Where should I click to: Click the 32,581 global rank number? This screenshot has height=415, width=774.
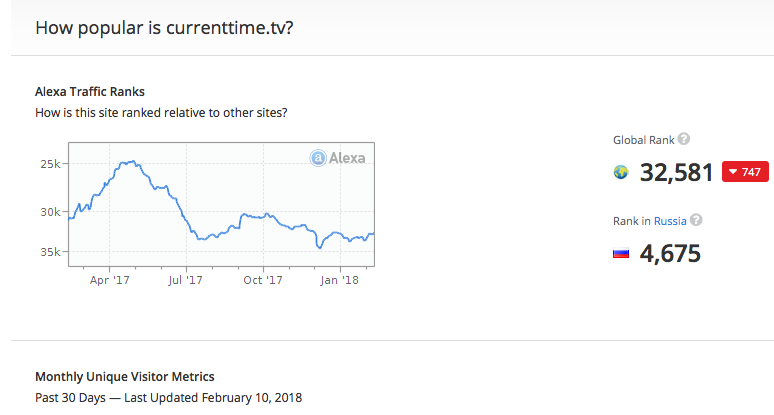click(x=677, y=173)
